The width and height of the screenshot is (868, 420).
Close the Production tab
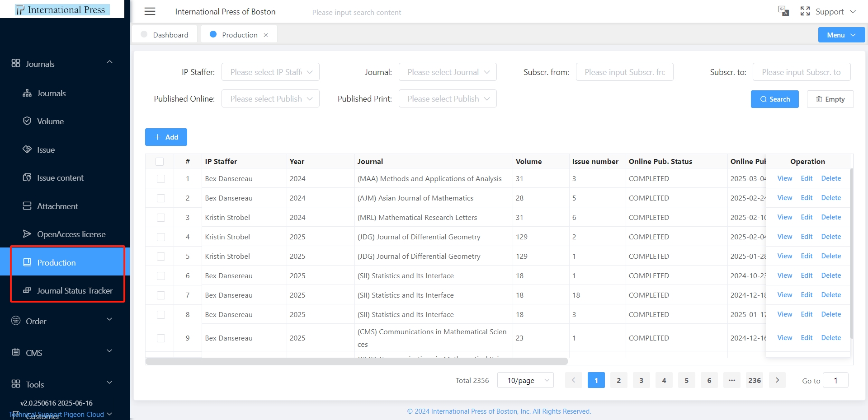coord(266,35)
